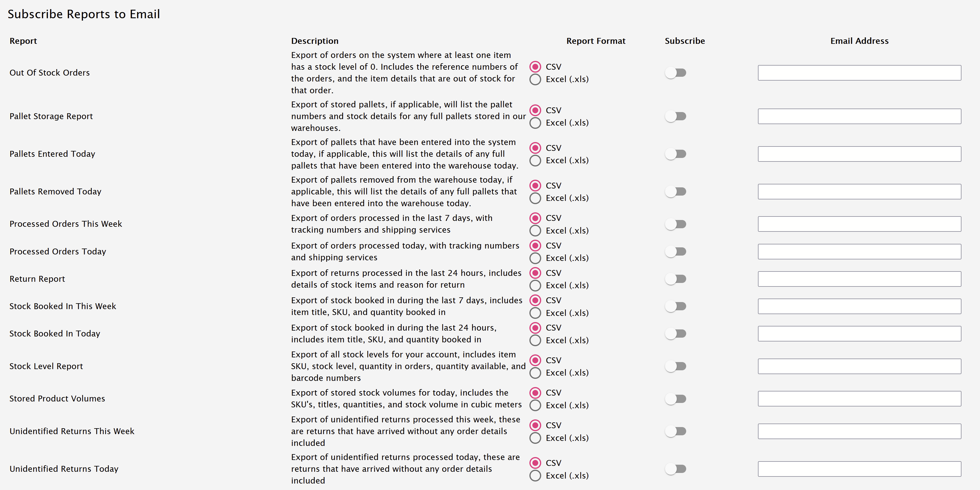Focus email field for Pallets Removed Today
The image size is (980, 490).
(859, 191)
